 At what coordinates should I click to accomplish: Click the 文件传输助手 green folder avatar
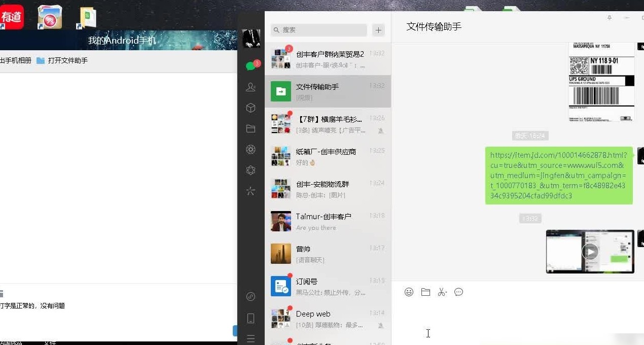281,91
